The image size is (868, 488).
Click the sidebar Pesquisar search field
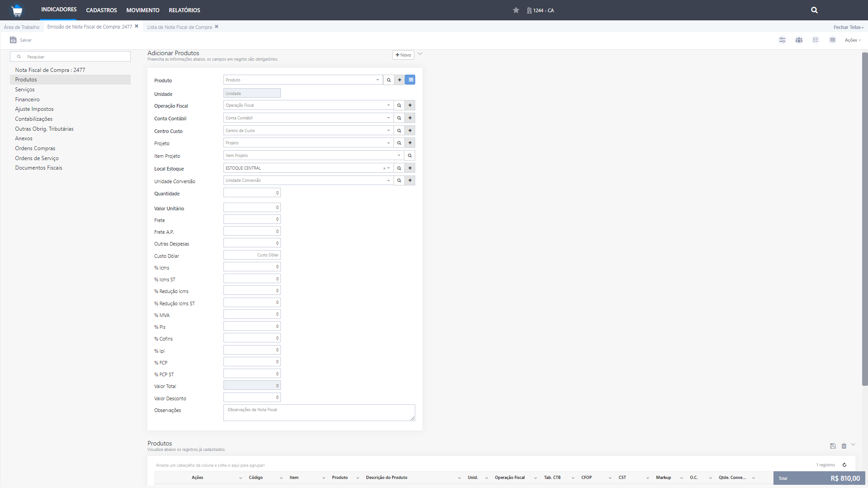[71, 57]
